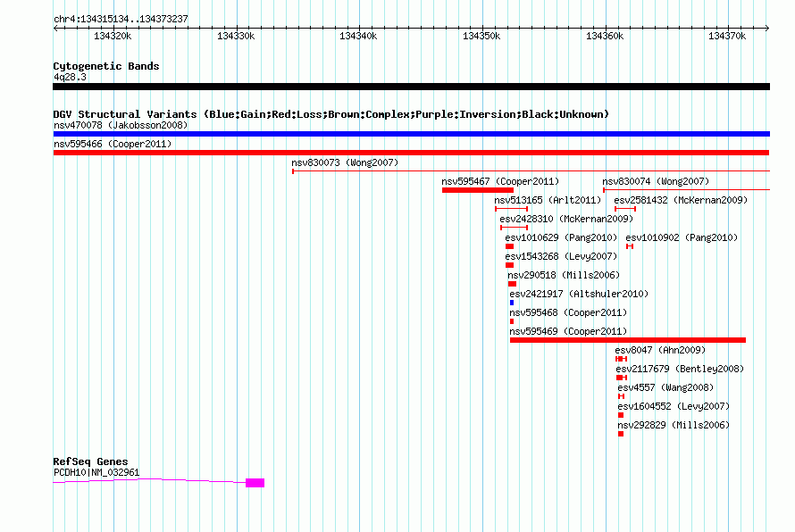Click the blue gain block under esv2421917
795x532 pixels.
coord(512,303)
